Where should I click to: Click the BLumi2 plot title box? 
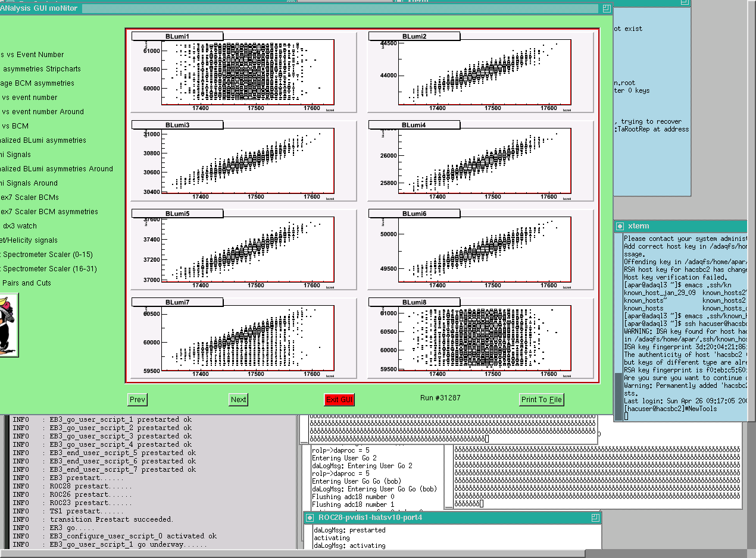pyautogui.click(x=414, y=36)
